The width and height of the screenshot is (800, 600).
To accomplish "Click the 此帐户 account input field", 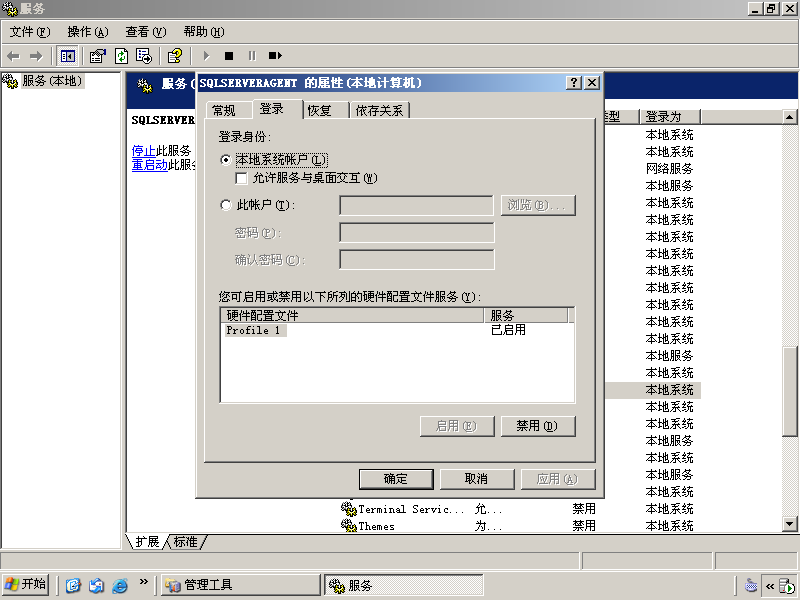I will click(416, 205).
